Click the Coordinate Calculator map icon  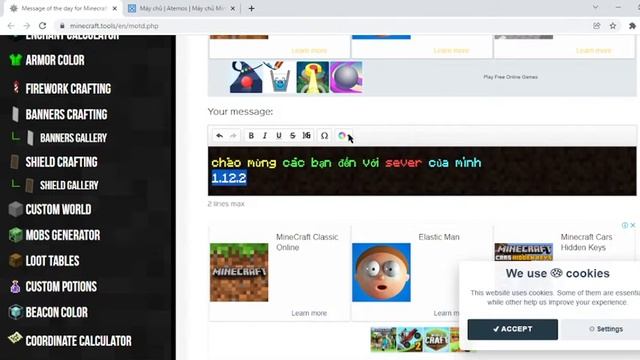click(x=16, y=338)
